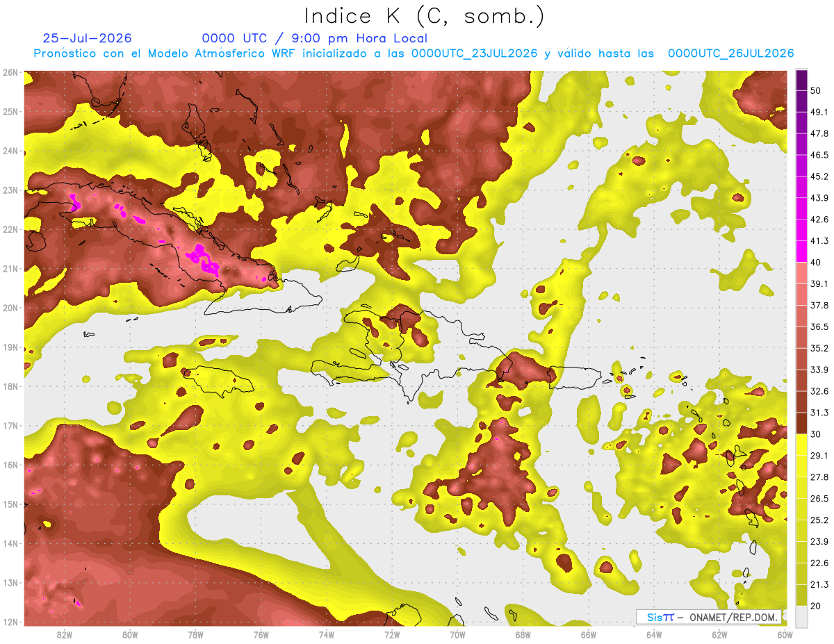Click the bright yellow swatch between 29.1 and 30
The image size is (834, 644).
801,444
